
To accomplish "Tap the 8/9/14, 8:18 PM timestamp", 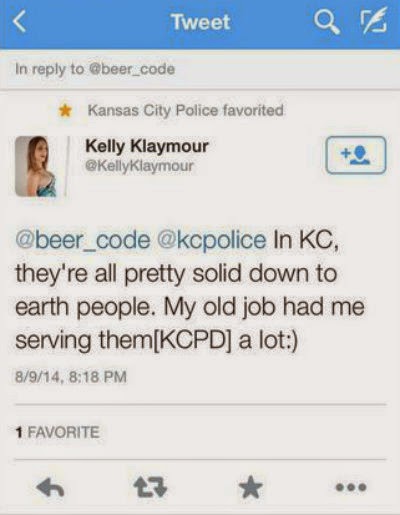I will click(x=71, y=377).
